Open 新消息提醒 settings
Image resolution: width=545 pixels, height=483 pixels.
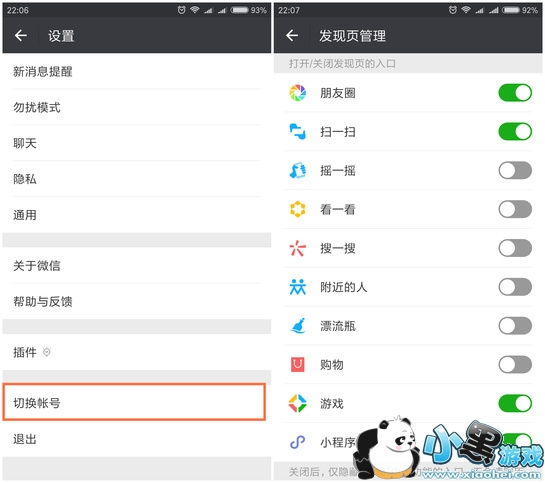137,72
